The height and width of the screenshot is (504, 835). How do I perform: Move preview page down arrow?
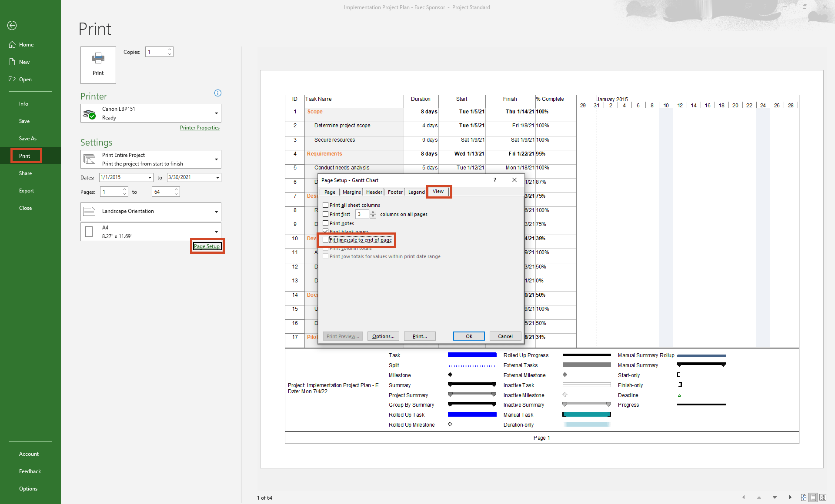[x=775, y=497]
